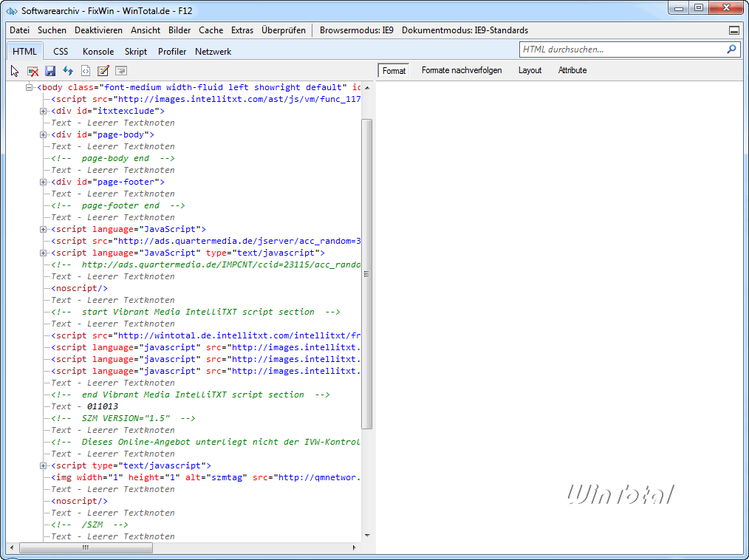Select the Formate nachverfolgen pane button
The width and height of the screenshot is (749, 560).
(462, 70)
